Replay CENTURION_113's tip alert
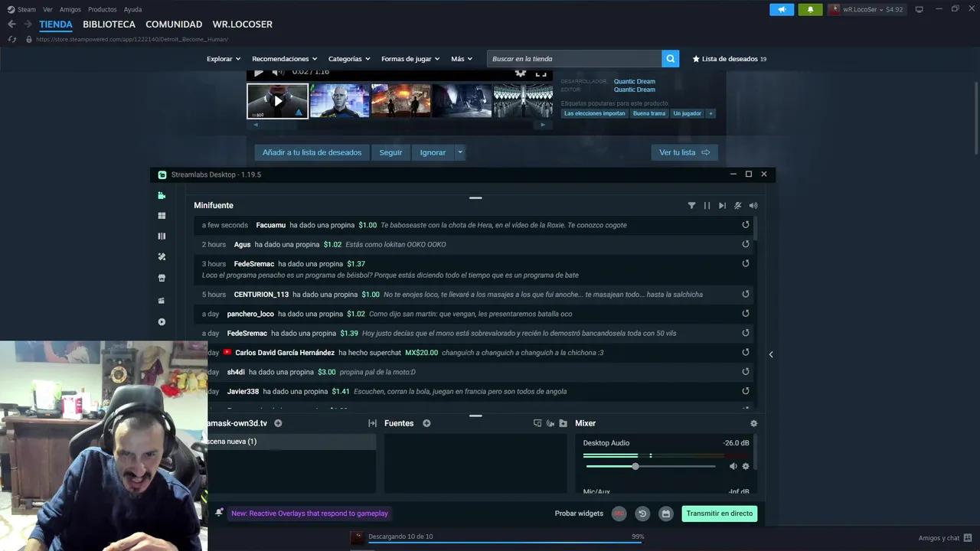Screen dimensions: 980x551 click(746, 294)
